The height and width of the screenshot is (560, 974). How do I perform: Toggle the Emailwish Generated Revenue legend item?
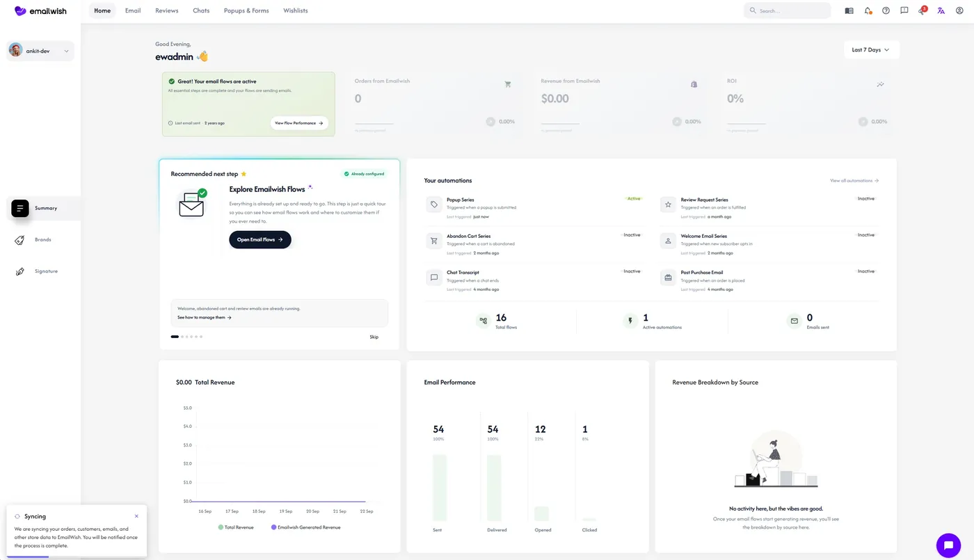pyautogui.click(x=306, y=527)
